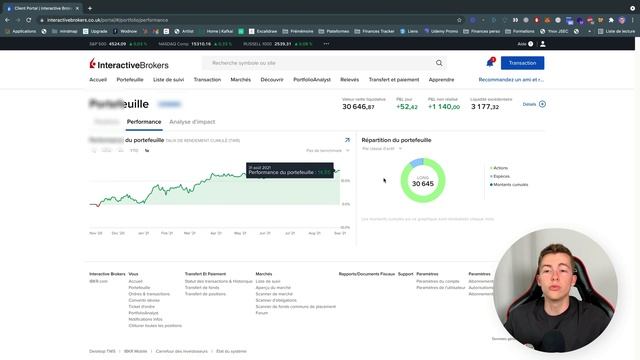Open Chrome three-dot menu
Viewport: 640px width, 360px height.
pos(633,20)
